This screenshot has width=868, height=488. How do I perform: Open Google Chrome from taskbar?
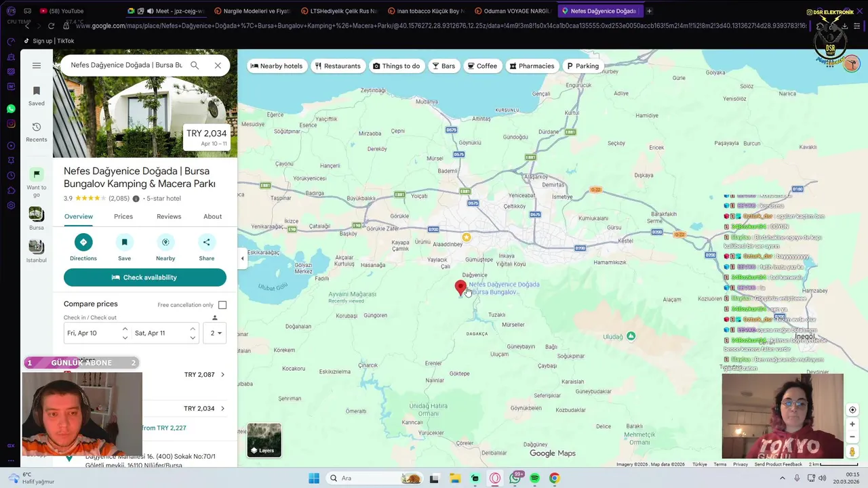[x=555, y=479]
